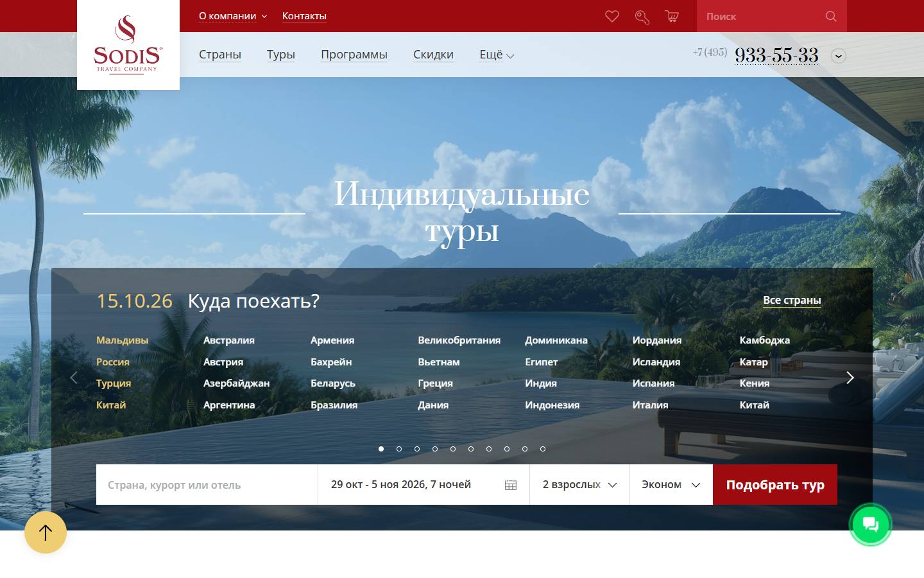Select 'Австралия' in the country list
The width and height of the screenshot is (924, 578).
point(229,340)
